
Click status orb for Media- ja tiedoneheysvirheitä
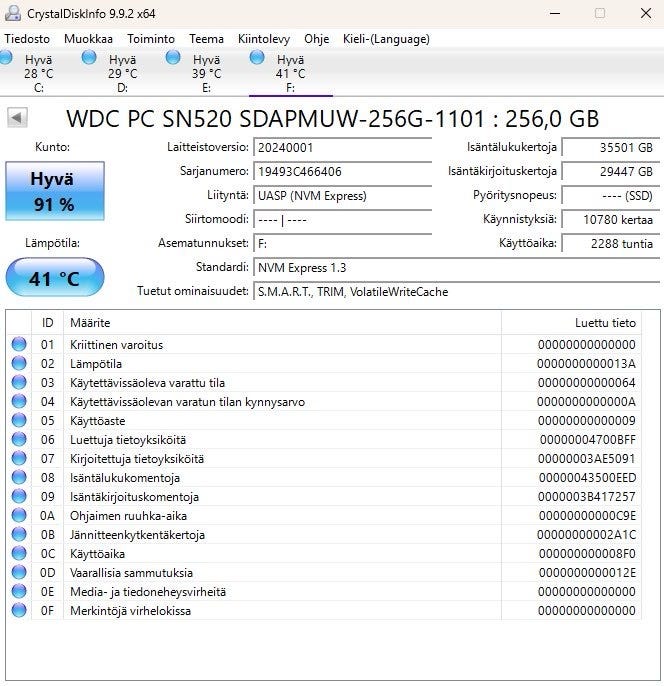[19, 592]
